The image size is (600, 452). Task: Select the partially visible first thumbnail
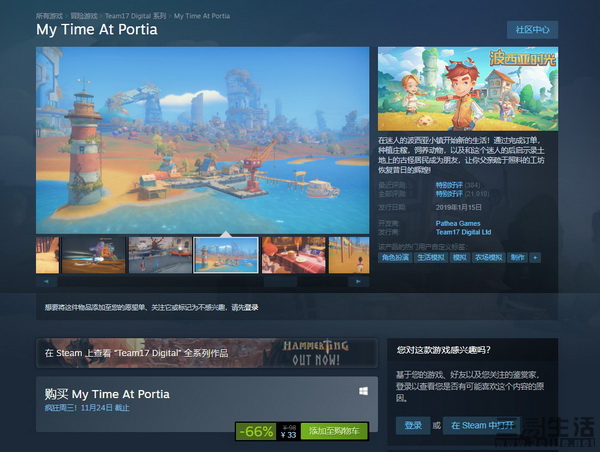coord(47,255)
